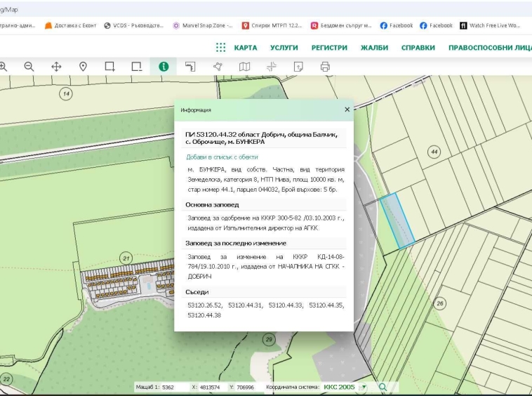Click the zoom-out magnifier tool
Viewport: 532px width, 396px height.
[x=29, y=67]
